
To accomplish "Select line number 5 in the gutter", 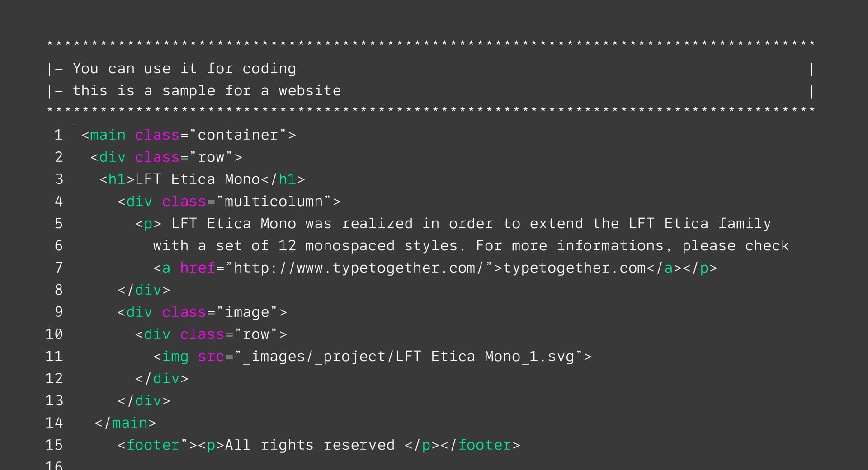I will coord(58,223).
